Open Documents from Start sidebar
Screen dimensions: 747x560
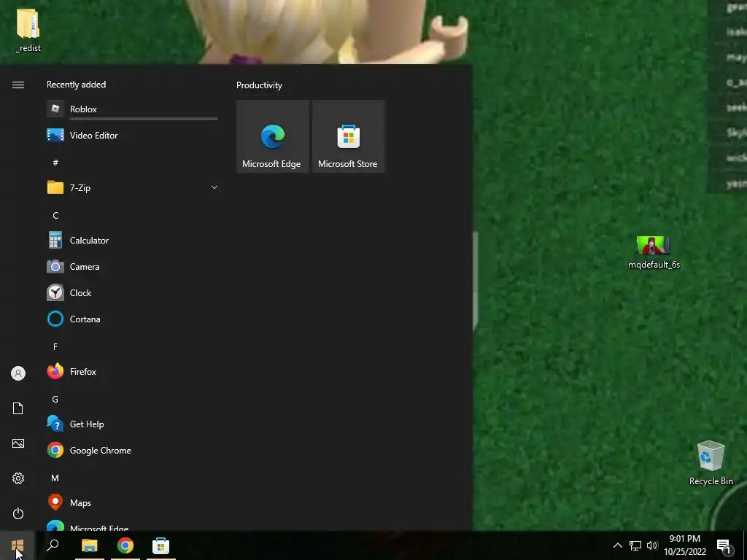point(18,408)
